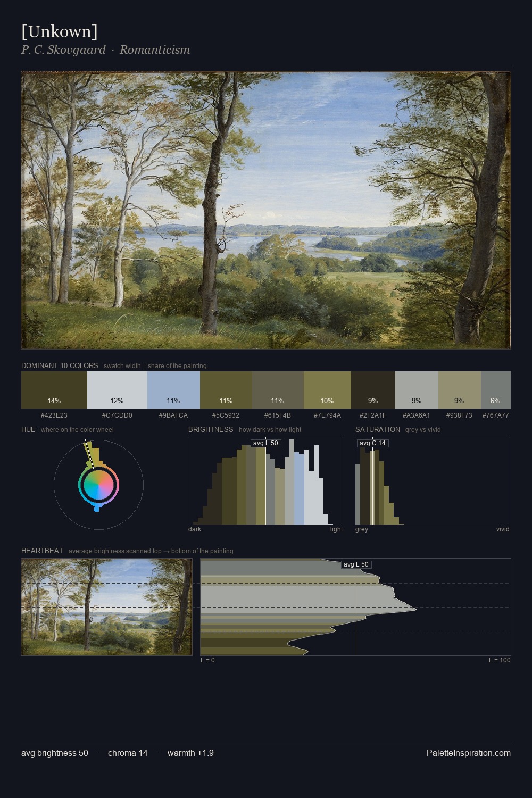
Task: Pick the #938F73 tan swatch
Action: point(460,390)
